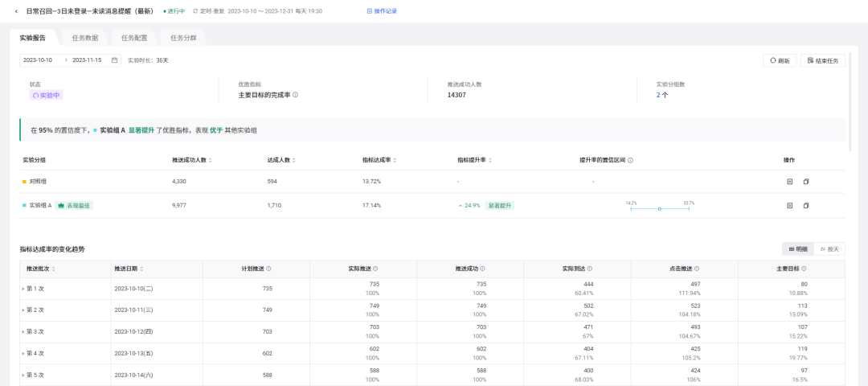Screen dimensions: 868x386
Task: Click the 显著提升 tag
Action: (500, 205)
